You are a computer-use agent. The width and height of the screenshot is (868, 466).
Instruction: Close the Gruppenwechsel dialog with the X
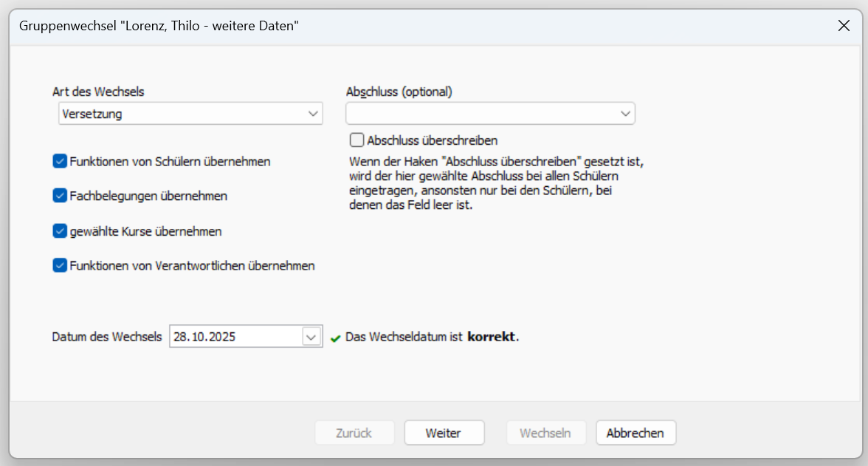[x=844, y=26]
